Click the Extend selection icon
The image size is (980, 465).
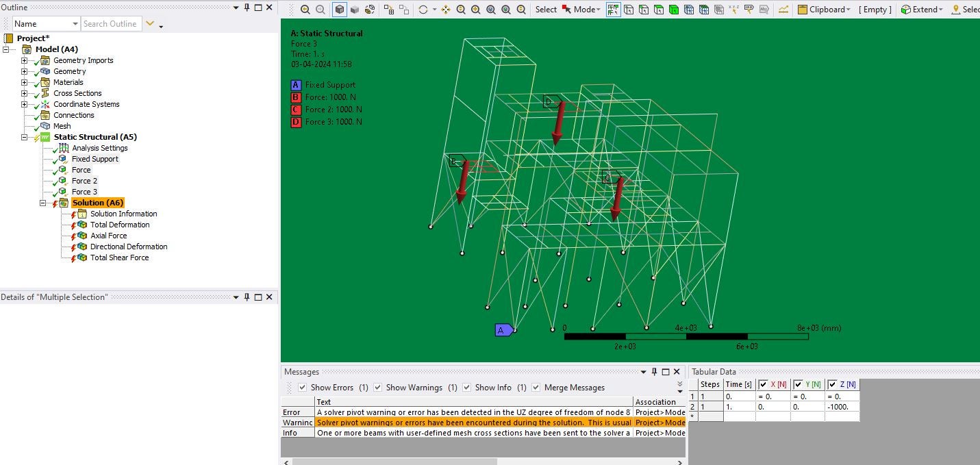coord(905,10)
